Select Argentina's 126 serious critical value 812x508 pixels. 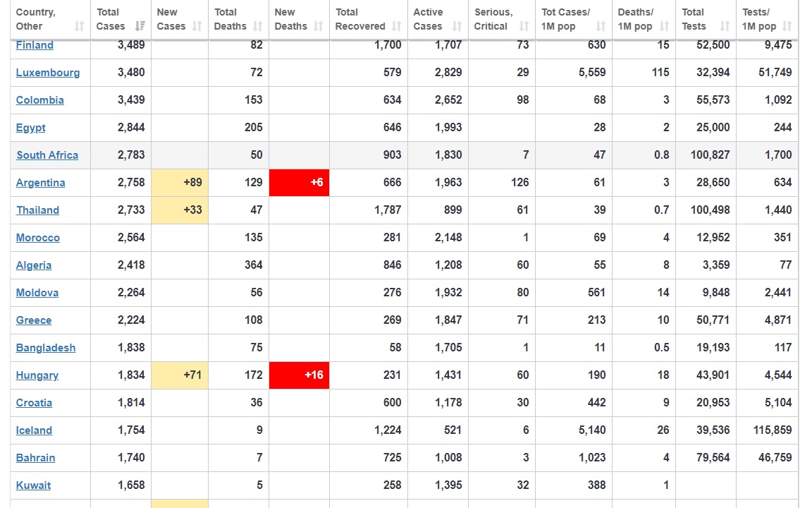520,182
